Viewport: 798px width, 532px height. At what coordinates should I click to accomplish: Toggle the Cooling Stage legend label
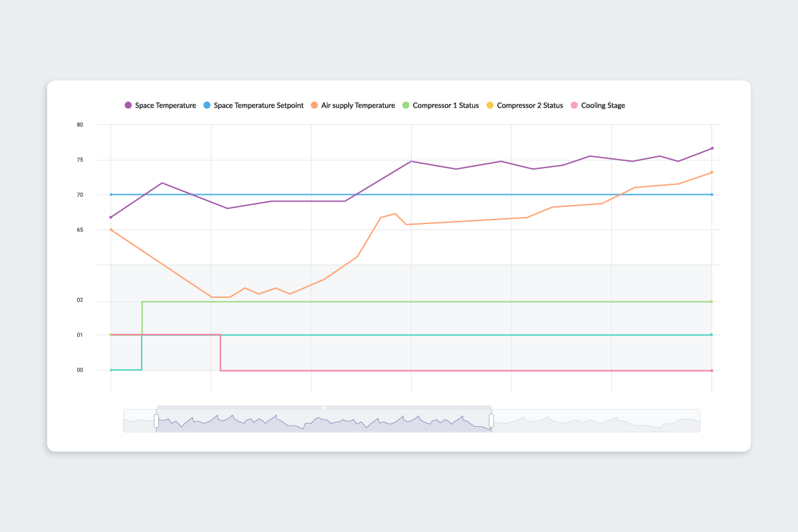[602, 106]
